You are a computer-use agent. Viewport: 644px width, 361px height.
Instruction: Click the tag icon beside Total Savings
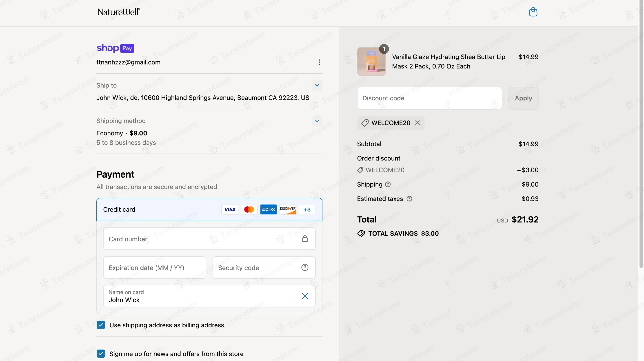[361, 233]
